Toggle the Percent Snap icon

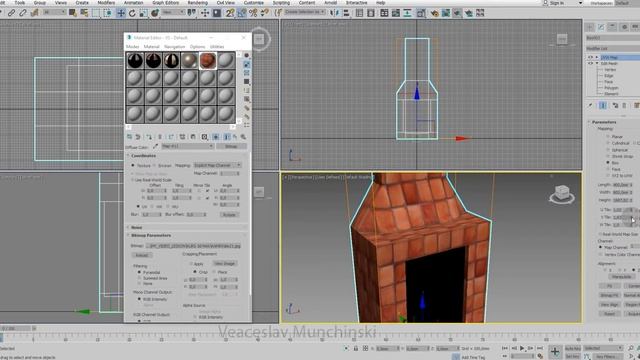tap(253, 13)
